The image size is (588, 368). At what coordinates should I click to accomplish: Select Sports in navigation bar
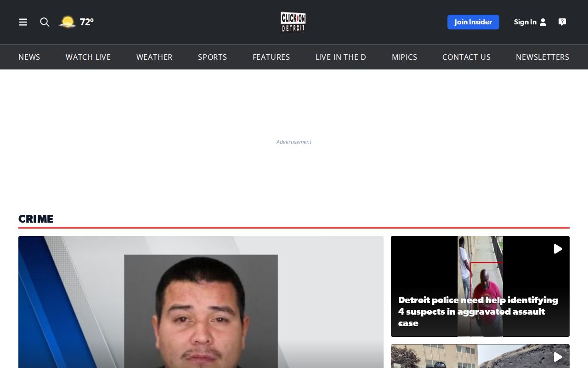coord(213,57)
